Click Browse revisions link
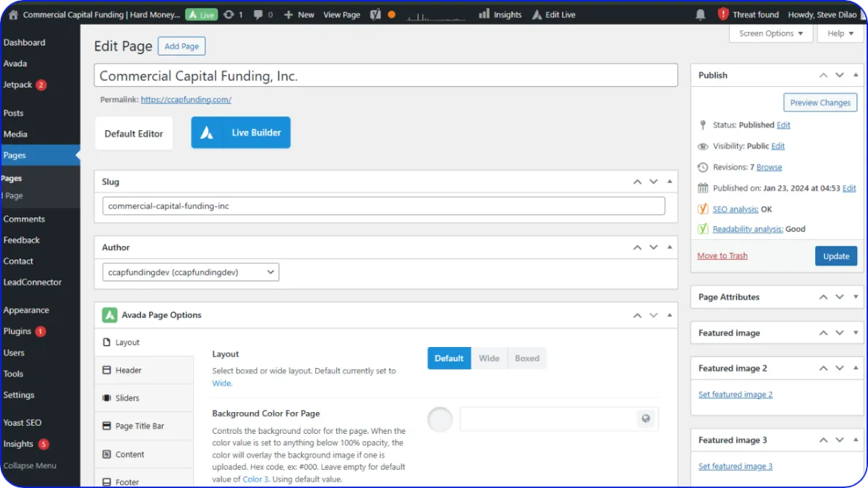 click(769, 167)
